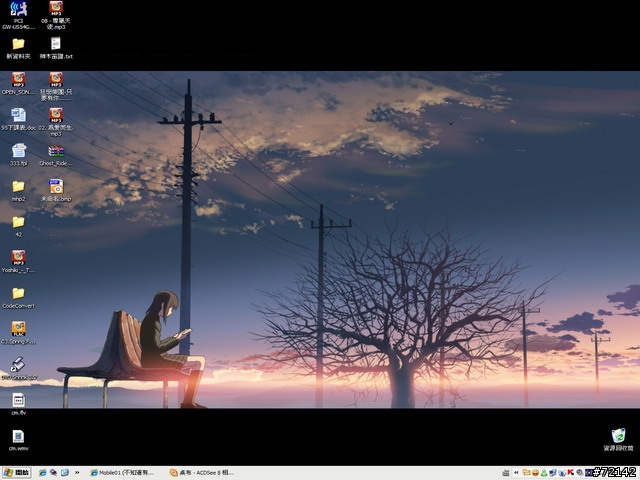Open the PCI GW-US54G shortcut icon
This screenshot has height=480, width=640.
[x=18, y=9]
